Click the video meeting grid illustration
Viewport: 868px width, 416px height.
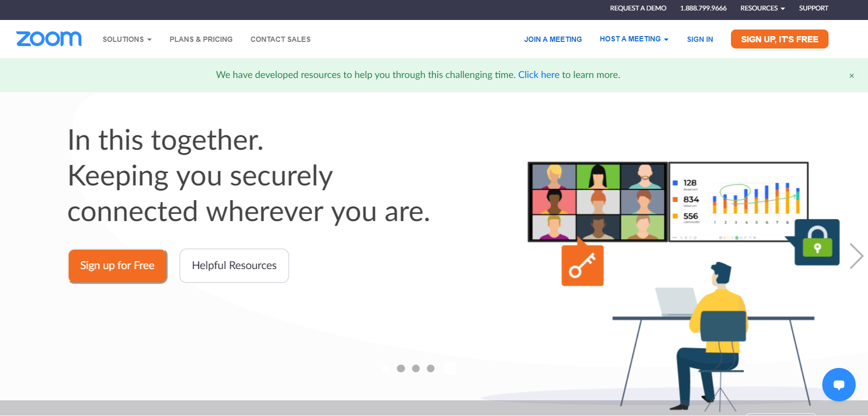point(598,202)
